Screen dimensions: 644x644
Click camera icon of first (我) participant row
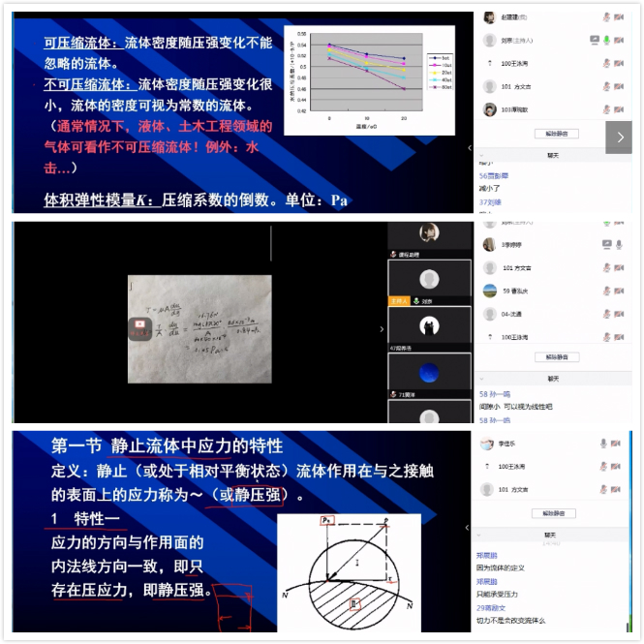pyautogui.click(x=619, y=16)
